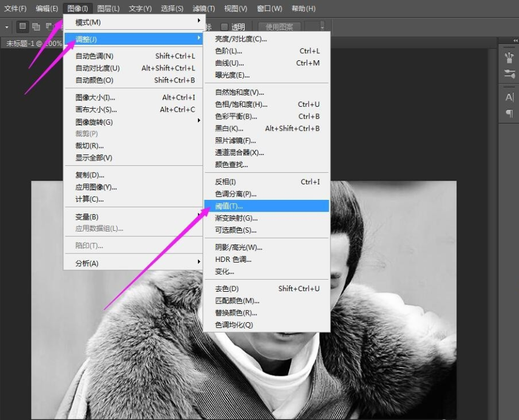Select the new selection mode icon

coord(22,26)
